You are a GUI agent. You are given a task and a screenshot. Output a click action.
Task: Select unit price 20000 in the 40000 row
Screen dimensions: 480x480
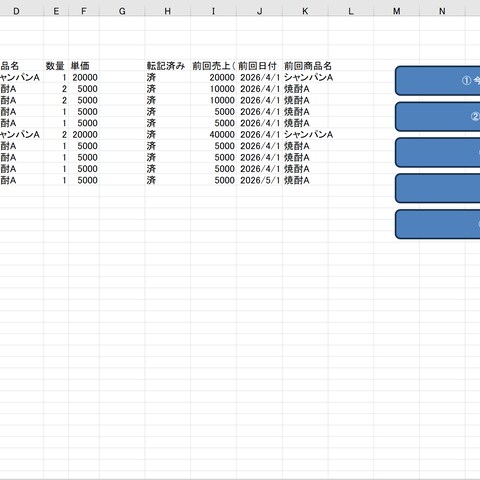(84, 134)
